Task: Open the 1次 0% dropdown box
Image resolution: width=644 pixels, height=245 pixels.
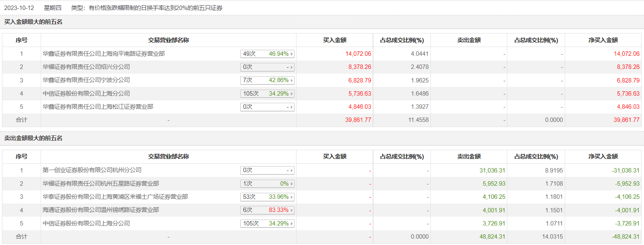Action: tap(267, 184)
